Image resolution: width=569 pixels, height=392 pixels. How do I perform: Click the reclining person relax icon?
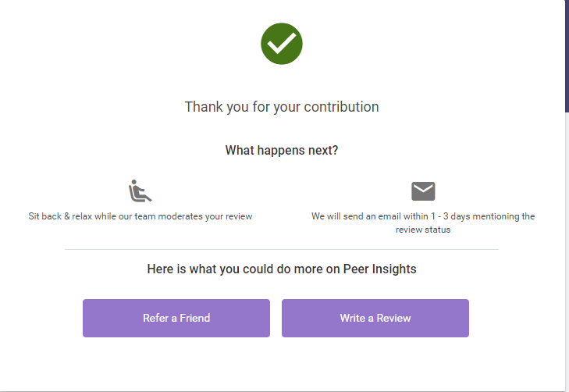pyautogui.click(x=140, y=191)
